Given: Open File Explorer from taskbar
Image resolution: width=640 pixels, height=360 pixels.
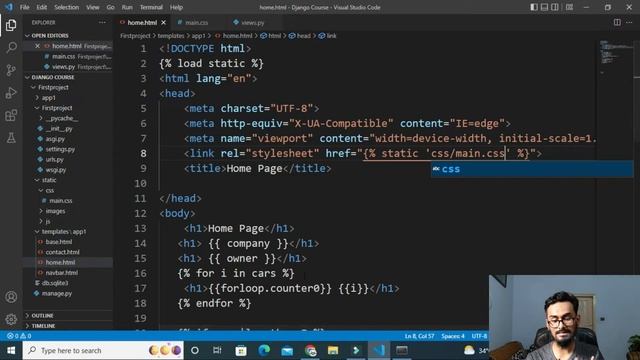Looking at the screenshot, I should (333, 350).
